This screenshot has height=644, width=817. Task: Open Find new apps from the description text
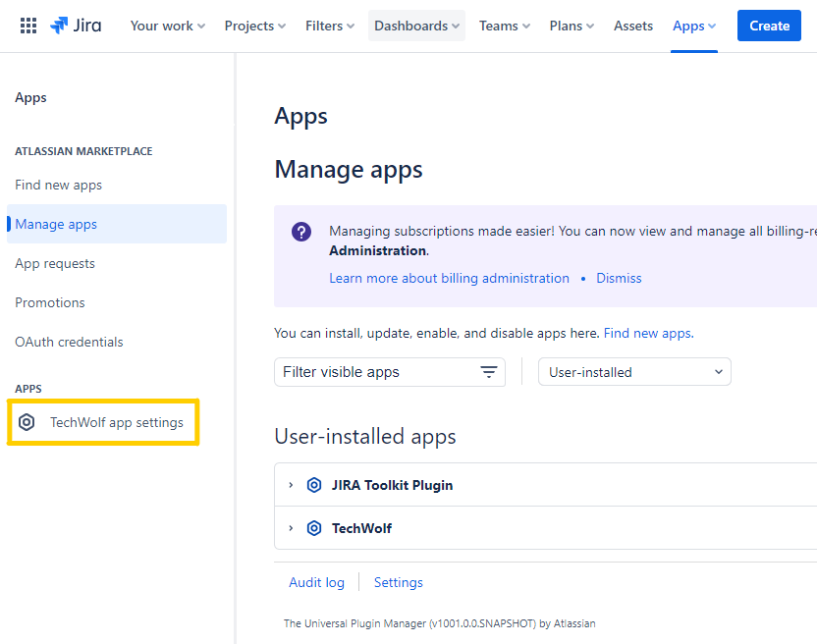click(647, 333)
